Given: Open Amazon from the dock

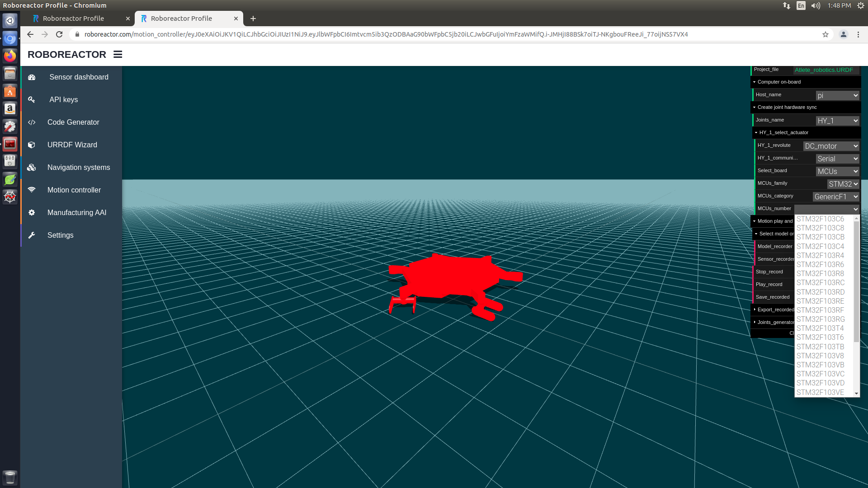Looking at the screenshot, I should pos(10,109).
